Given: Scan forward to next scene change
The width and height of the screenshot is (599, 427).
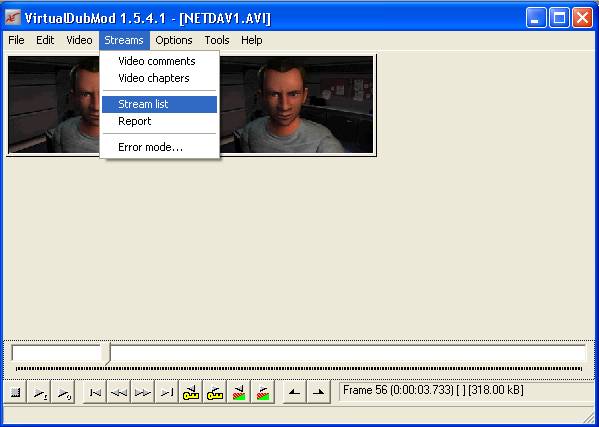Looking at the screenshot, I should 262,392.
